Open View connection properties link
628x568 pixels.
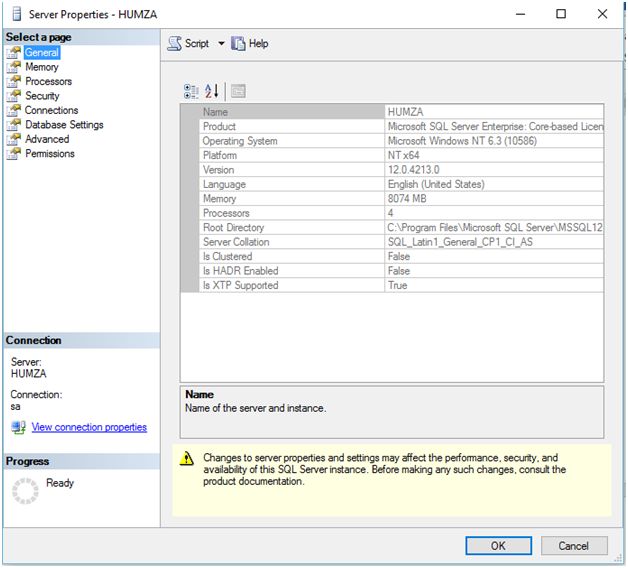tap(89, 427)
